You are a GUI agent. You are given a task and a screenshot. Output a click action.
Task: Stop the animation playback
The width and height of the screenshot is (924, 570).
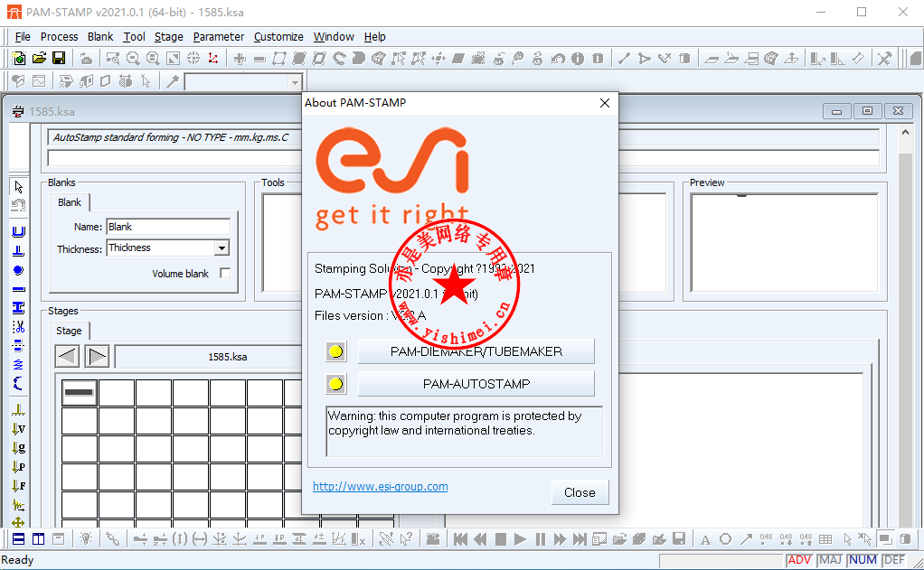coord(500,538)
